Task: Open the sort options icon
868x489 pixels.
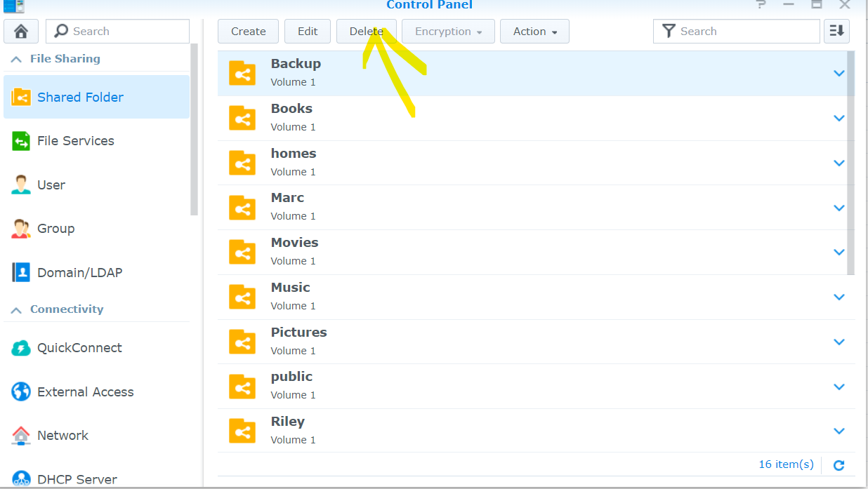Action: pyautogui.click(x=836, y=31)
